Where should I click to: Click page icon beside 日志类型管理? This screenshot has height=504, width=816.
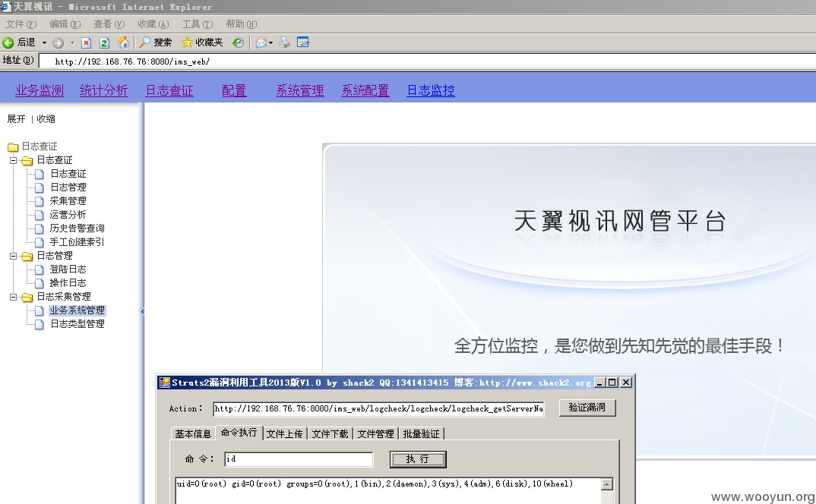[x=39, y=324]
